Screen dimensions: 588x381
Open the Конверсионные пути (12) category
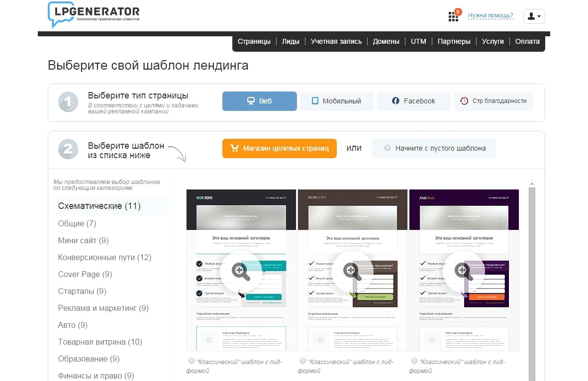(104, 257)
